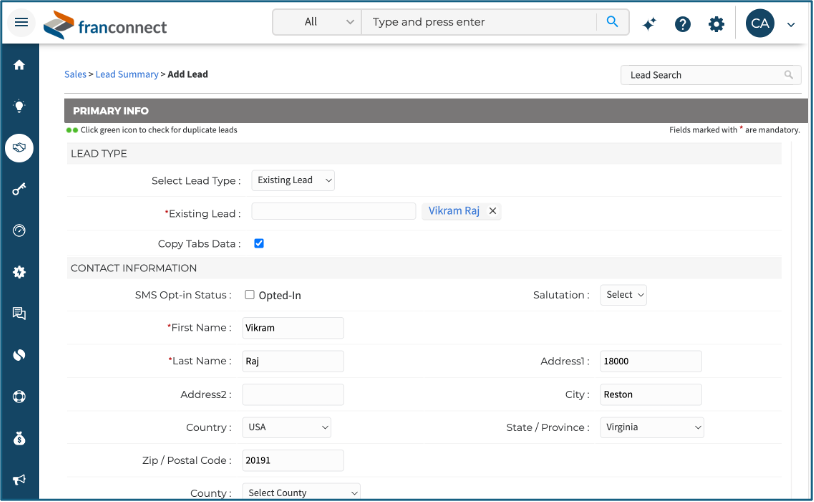Click the Address1 field containing 18000
This screenshot has height=502, width=814.
(x=651, y=361)
